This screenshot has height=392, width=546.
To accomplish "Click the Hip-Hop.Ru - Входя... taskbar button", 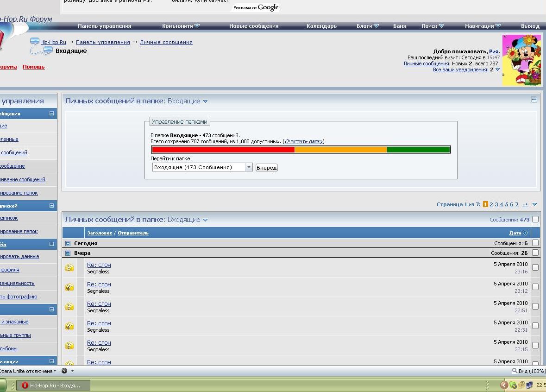I will [x=53, y=386].
